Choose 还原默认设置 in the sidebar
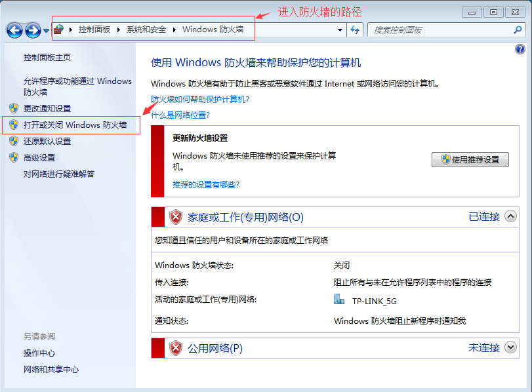This screenshot has height=392, width=532. [47, 142]
